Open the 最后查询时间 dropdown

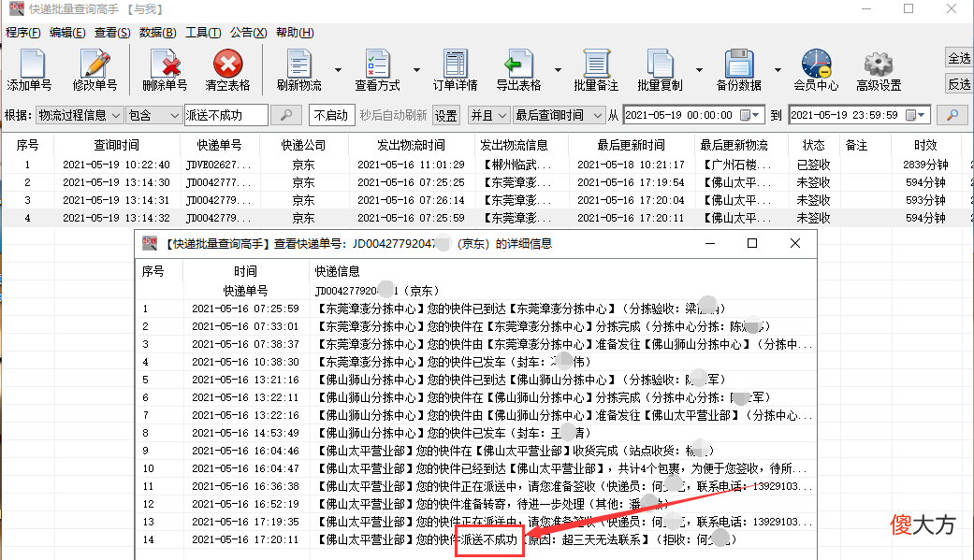(559, 115)
